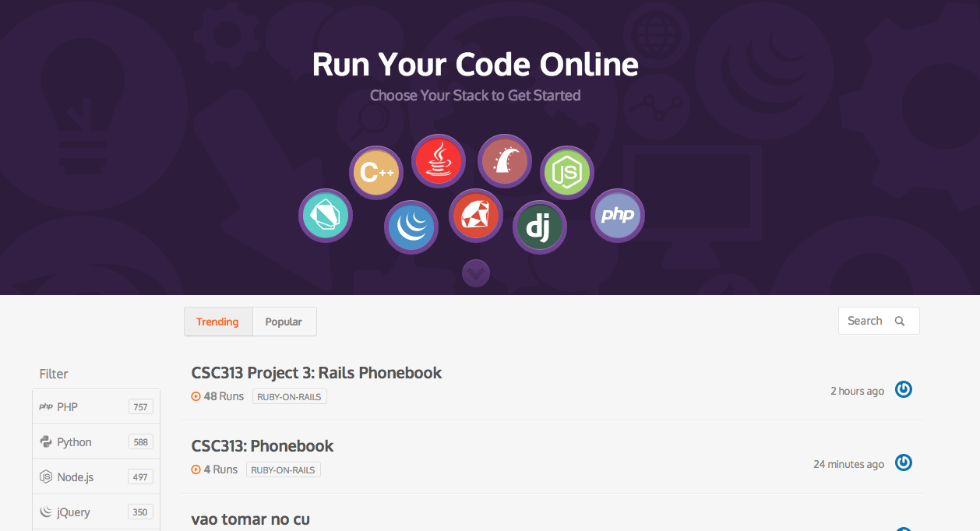Expand stacks with the down chevron button
This screenshot has width=980, height=531.
[x=476, y=273]
